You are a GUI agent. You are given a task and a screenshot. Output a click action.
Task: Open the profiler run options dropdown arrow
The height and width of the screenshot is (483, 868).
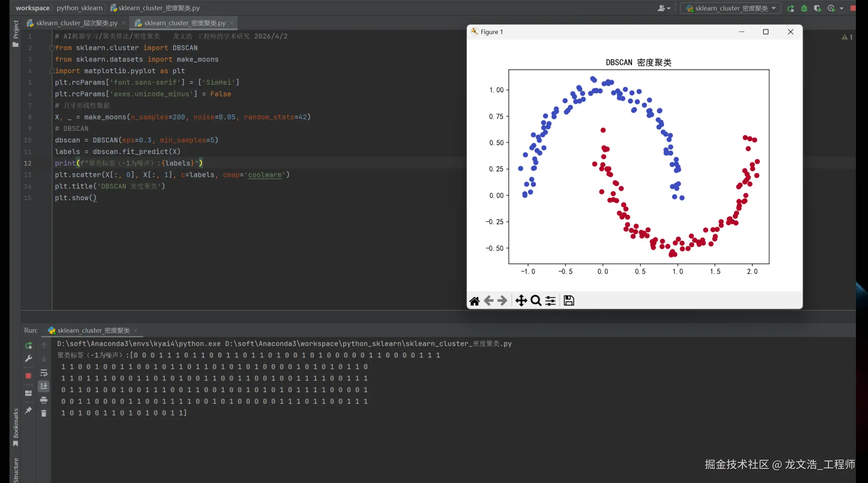point(841,8)
